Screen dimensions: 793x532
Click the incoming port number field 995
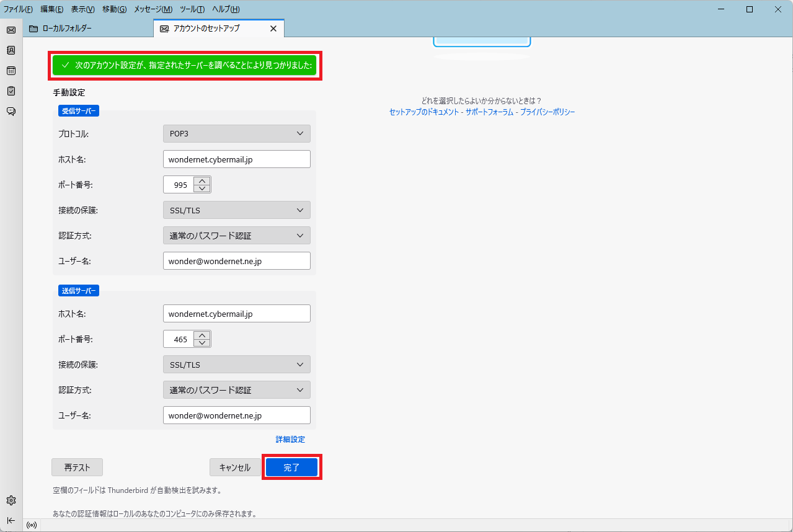pyautogui.click(x=179, y=185)
